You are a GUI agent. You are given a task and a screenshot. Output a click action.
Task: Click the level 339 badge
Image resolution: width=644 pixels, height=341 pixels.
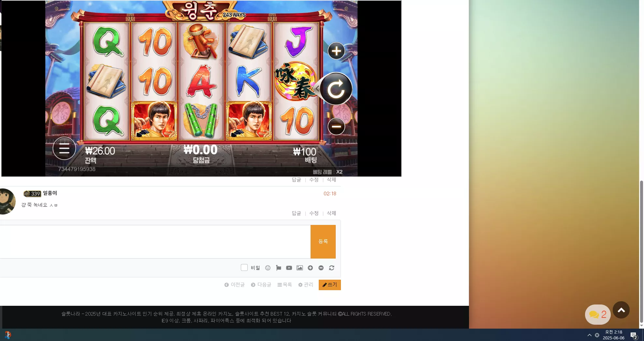(x=32, y=194)
